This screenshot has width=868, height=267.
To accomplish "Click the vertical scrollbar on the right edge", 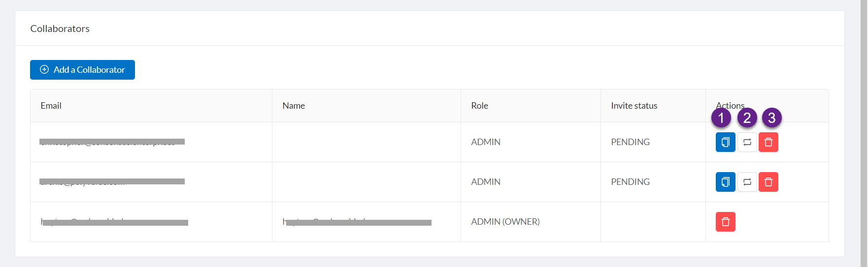I will [864, 133].
